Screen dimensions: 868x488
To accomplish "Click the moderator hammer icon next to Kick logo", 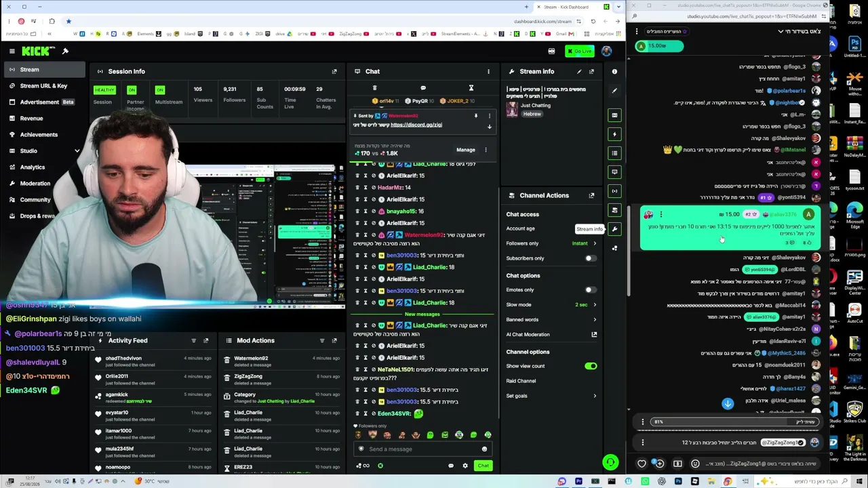I will 65,51.
